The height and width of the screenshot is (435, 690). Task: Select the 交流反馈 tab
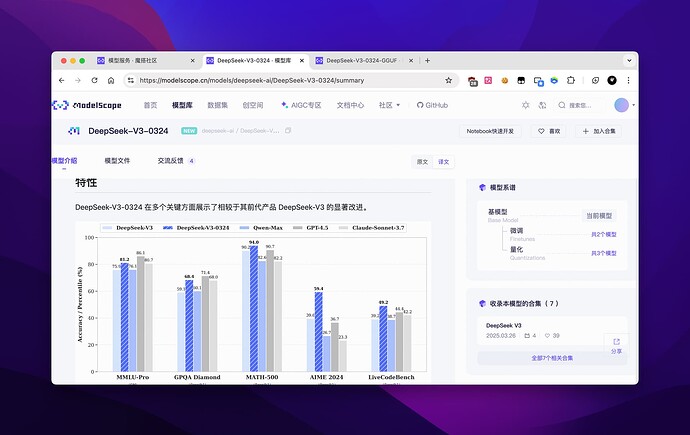click(176, 161)
